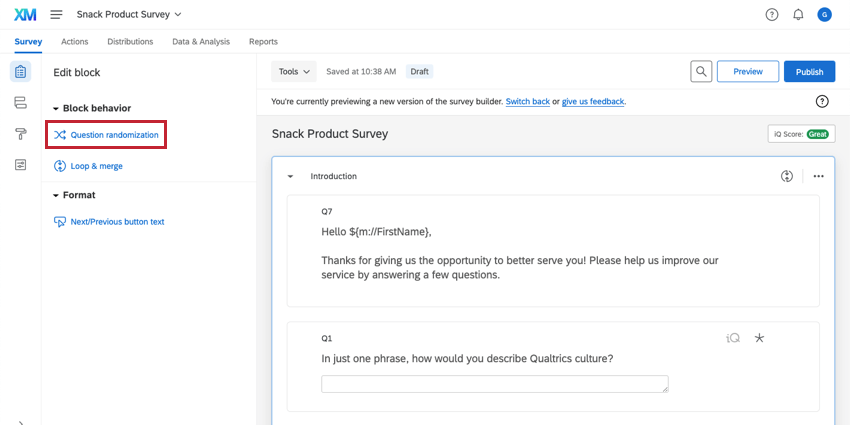Click the Question randomization link
This screenshot has width=850, height=425.
113,135
